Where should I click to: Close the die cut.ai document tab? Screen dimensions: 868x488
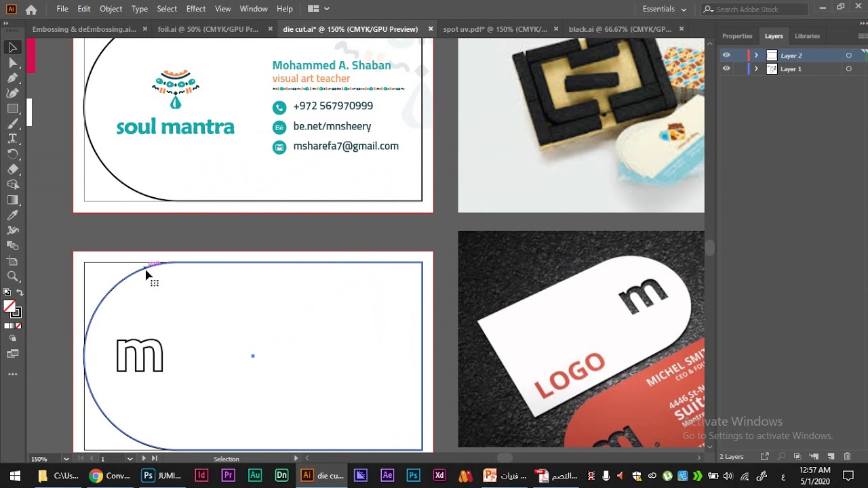431,29
